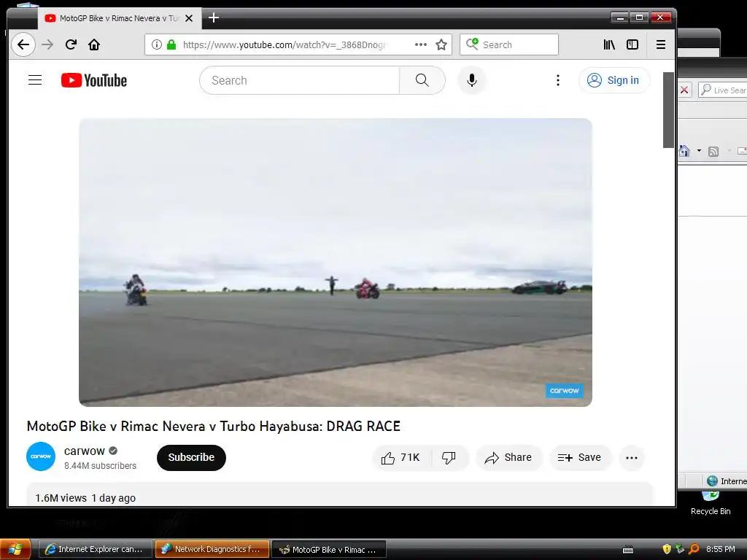
Task: Click the YouTube search magnifier button
Action: click(422, 80)
